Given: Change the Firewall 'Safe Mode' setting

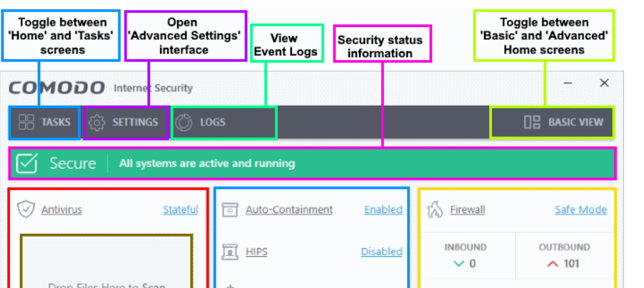Looking at the screenshot, I should coord(580,210).
